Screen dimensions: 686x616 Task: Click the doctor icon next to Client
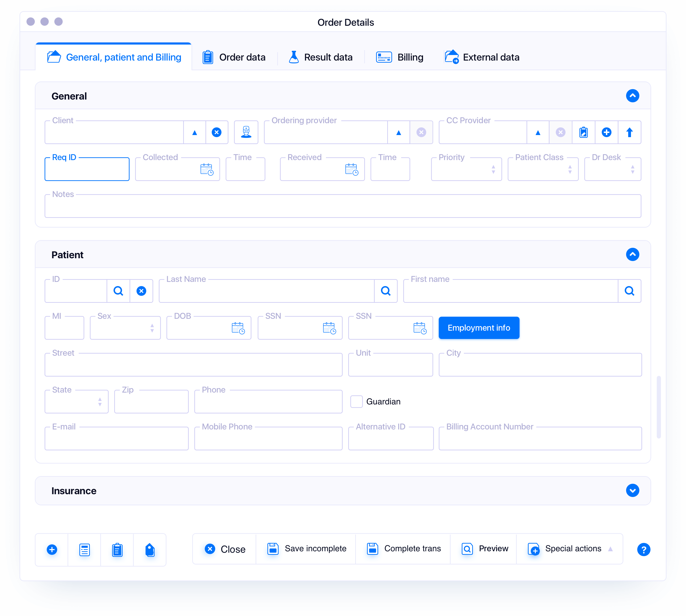[246, 132]
